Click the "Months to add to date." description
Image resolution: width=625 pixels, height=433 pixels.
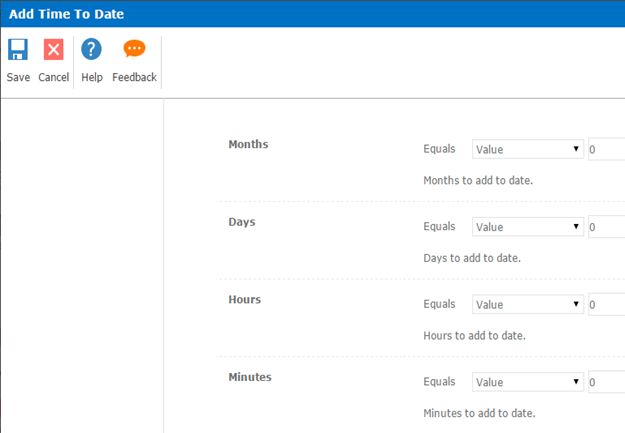click(x=478, y=181)
